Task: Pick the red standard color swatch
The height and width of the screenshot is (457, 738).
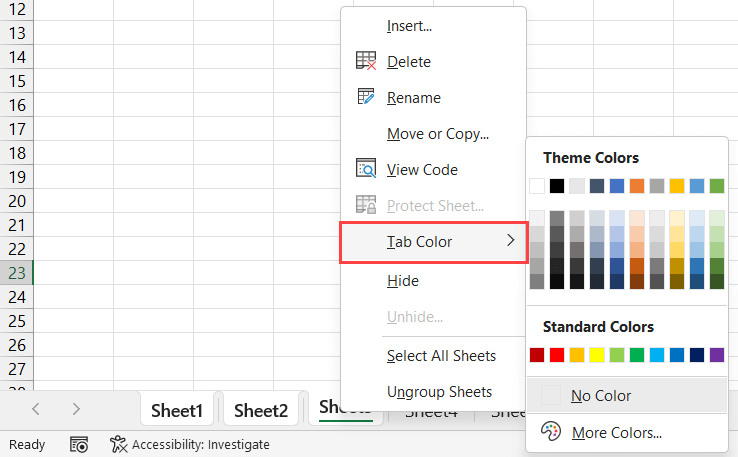Action: 557,355
